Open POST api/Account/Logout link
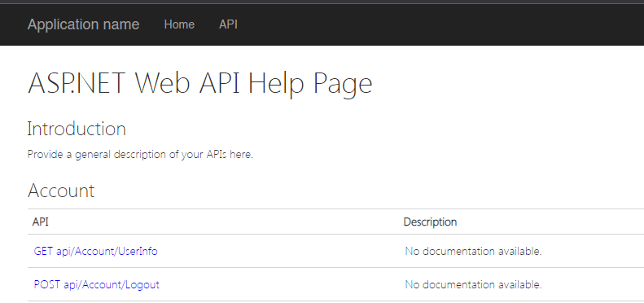This screenshot has width=644, height=303. pyautogui.click(x=97, y=284)
